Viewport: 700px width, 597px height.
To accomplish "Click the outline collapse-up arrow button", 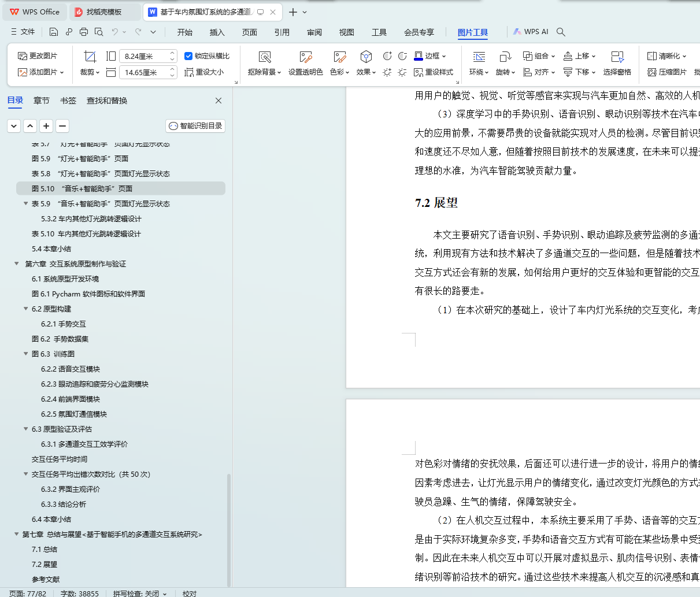I will [x=30, y=125].
